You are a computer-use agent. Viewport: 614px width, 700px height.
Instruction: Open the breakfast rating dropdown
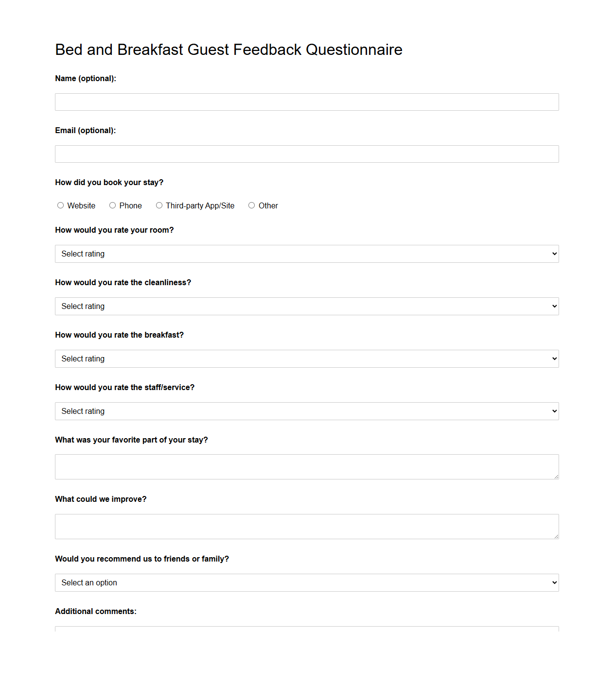click(x=306, y=359)
